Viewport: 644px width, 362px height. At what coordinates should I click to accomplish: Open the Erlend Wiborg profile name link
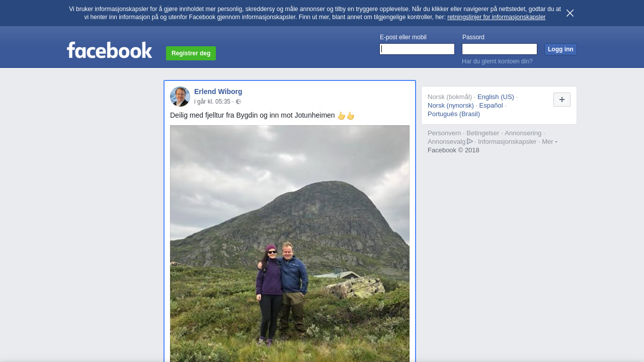(x=218, y=92)
